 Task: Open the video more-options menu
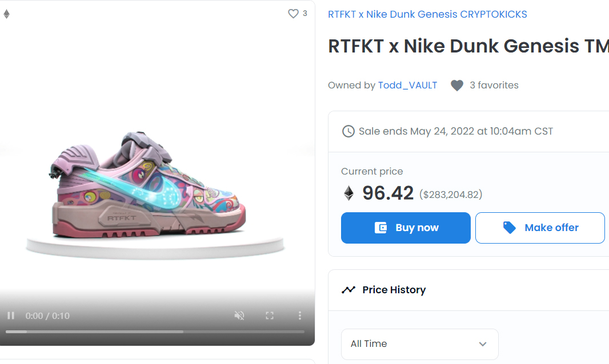coord(299,316)
